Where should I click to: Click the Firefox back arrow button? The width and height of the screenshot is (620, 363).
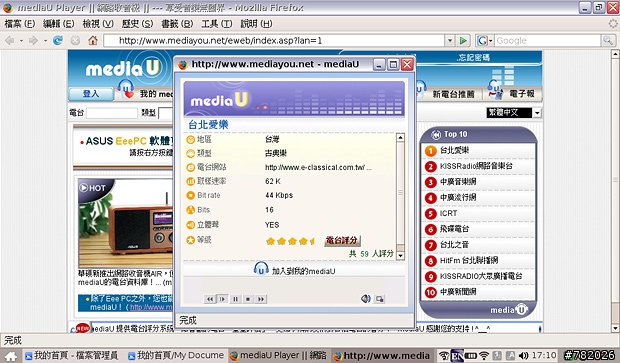(x=9, y=40)
